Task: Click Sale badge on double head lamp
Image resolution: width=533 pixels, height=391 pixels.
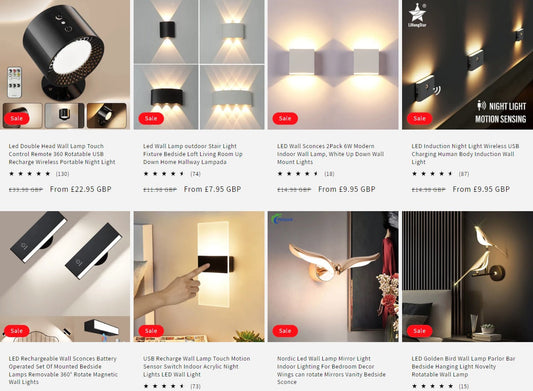Action: pos(17,118)
